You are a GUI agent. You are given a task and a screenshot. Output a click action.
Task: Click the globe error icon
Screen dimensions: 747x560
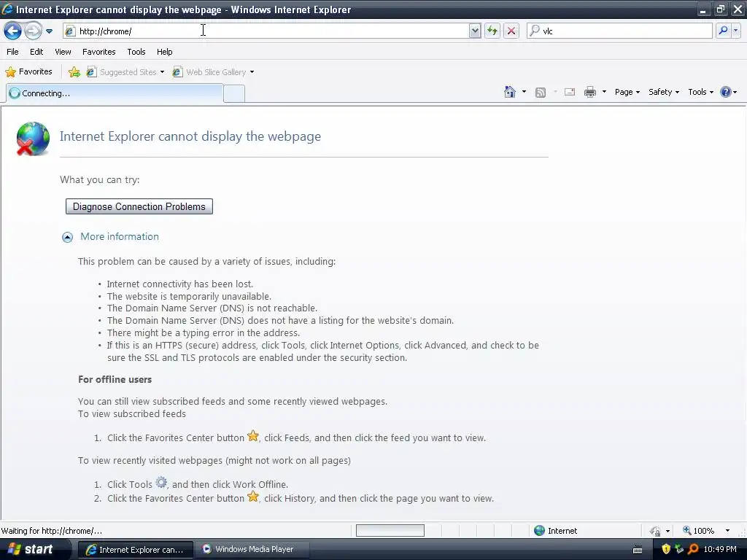pos(32,139)
